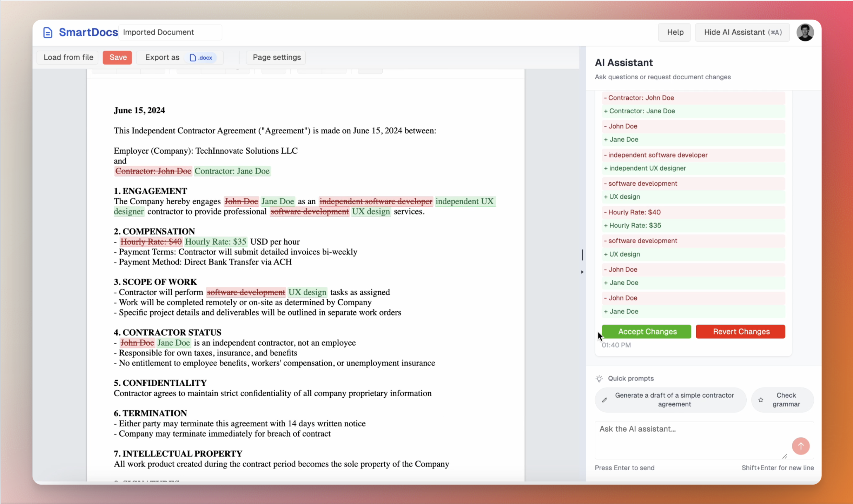Click the SmartDocs document logo icon
Viewport: 853px width, 504px height.
coord(48,32)
